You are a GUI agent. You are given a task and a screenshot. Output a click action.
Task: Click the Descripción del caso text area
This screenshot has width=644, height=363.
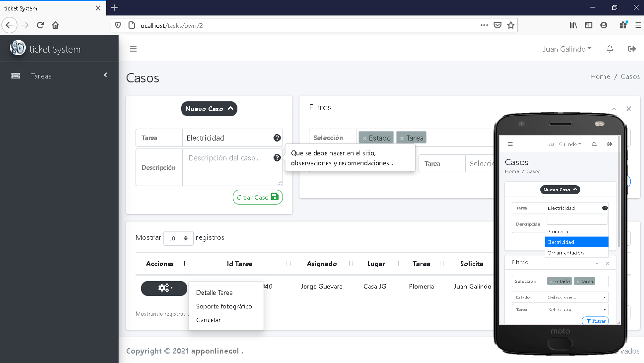pyautogui.click(x=233, y=167)
